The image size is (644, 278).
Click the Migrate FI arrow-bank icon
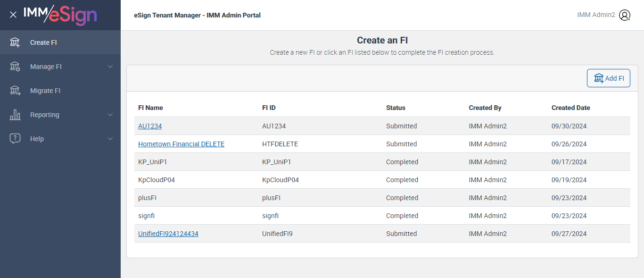(15, 91)
